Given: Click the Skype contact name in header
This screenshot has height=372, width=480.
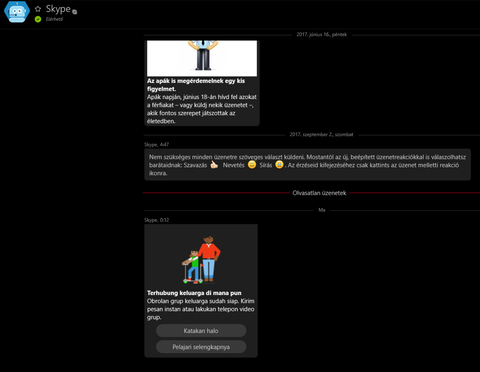Looking at the screenshot, I should point(58,9).
